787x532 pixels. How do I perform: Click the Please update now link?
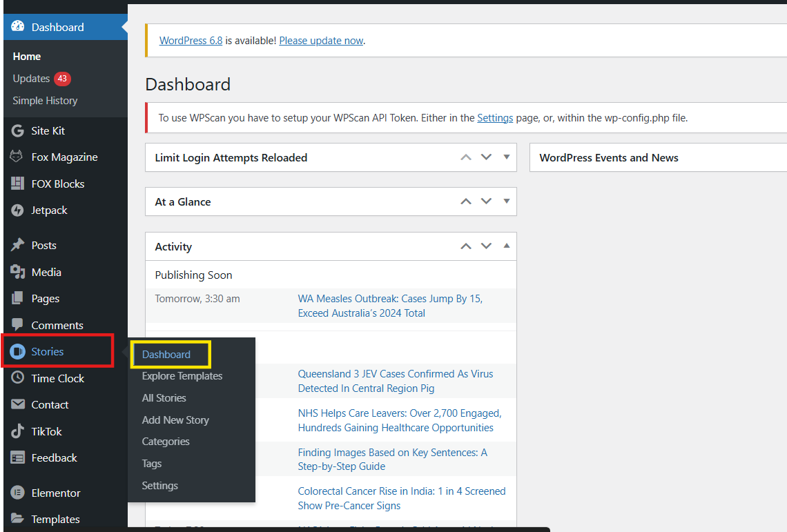coord(321,41)
